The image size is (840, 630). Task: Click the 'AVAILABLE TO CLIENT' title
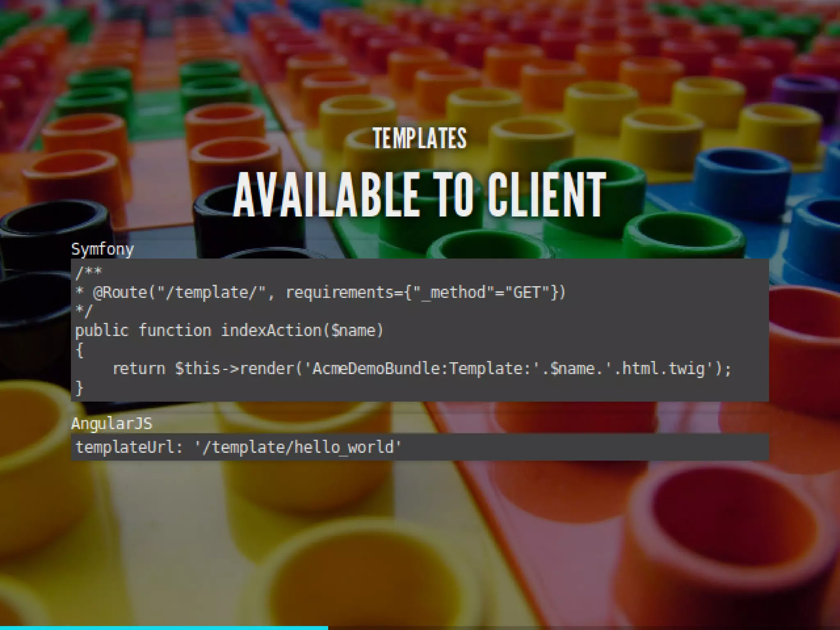tap(420, 194)
